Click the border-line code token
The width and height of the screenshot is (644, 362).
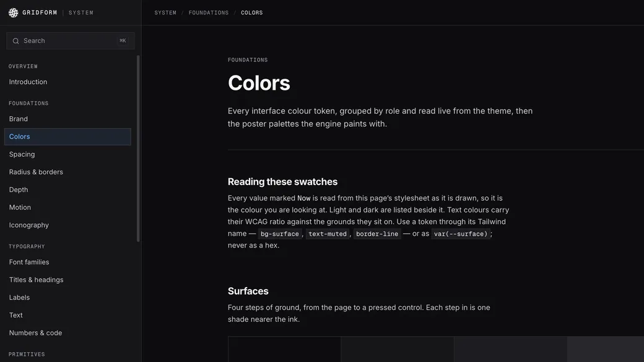[377, 234]
